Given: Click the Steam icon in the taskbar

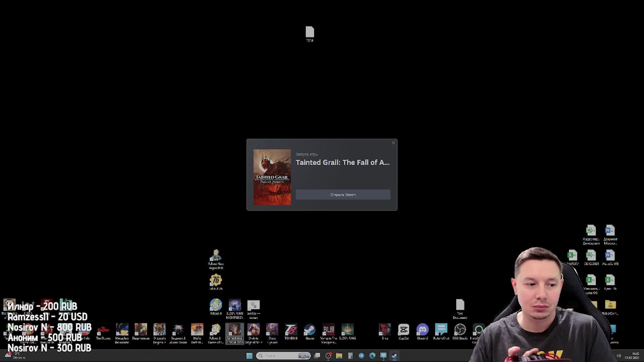Looking at the screenshot, I should pos(394,356).
